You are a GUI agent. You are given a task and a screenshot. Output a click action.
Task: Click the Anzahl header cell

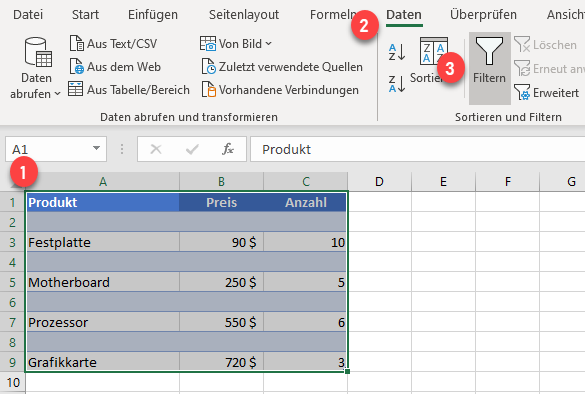point(306,202)
